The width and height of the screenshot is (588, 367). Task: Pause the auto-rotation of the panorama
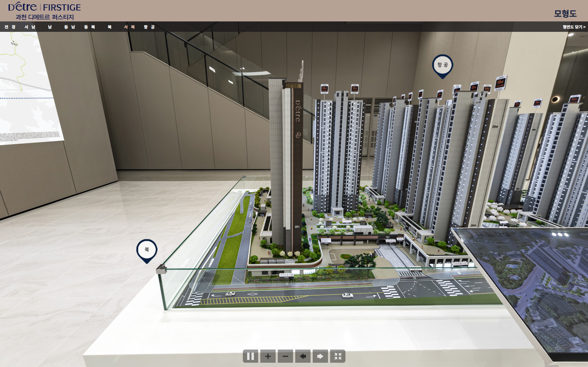pyautogui.click(x=250, y=356)
